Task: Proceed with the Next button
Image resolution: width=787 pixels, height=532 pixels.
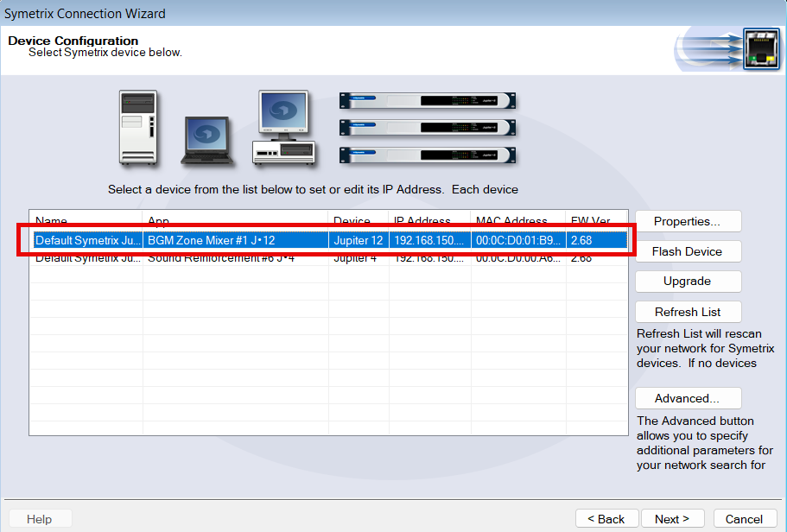Action: click(x=673, y=518)
